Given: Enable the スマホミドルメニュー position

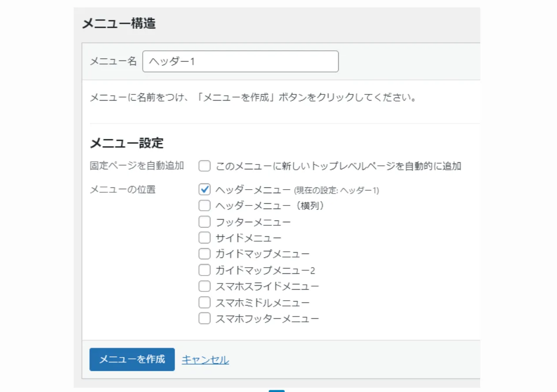Looking at the screenshot, I should tap(204, 302).
